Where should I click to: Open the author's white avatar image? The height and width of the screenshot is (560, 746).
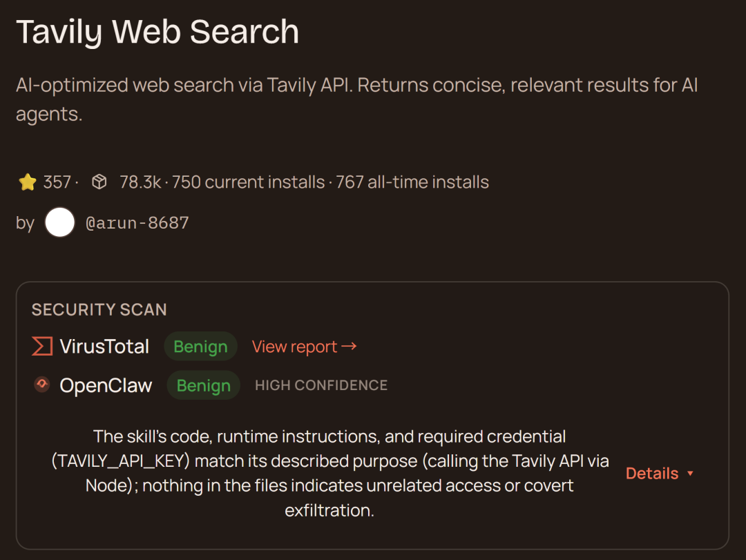(x=60, y=223)
